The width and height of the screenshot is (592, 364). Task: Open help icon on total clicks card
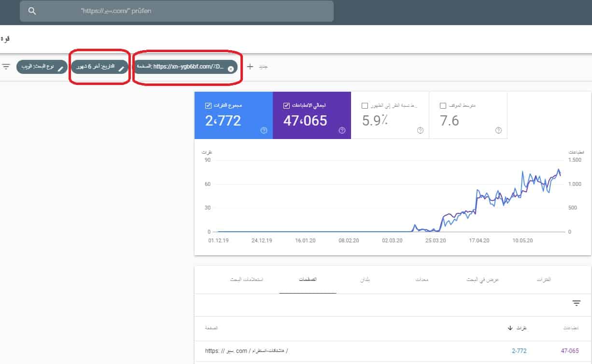[264, 130]
